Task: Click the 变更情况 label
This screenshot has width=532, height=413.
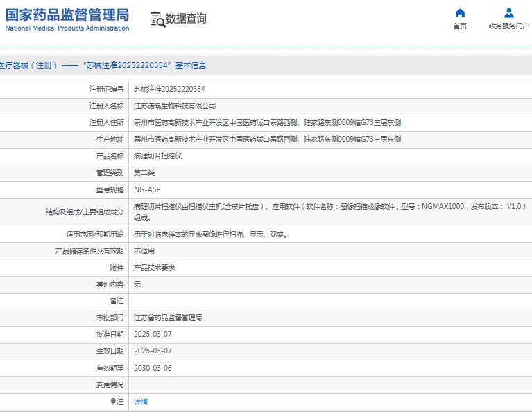Action: [110, 385]
